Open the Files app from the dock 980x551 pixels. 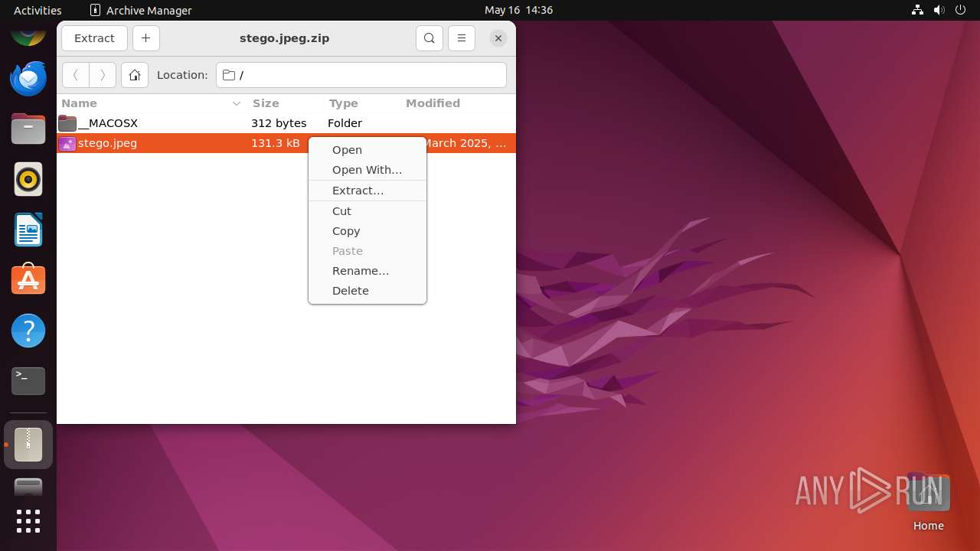28,129
